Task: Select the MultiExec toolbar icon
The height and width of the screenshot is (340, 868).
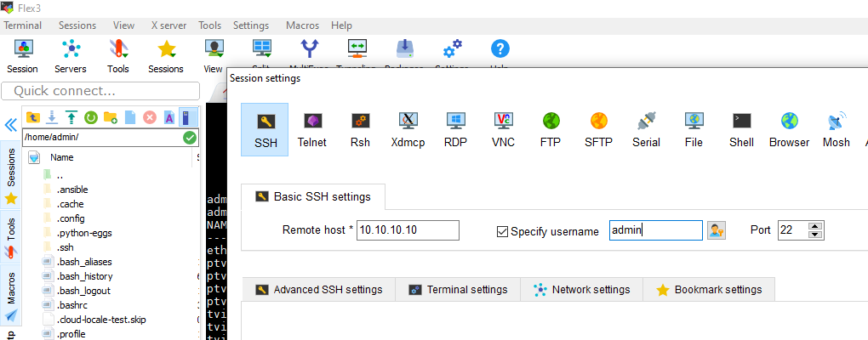Action: click(x=310, y=48)
